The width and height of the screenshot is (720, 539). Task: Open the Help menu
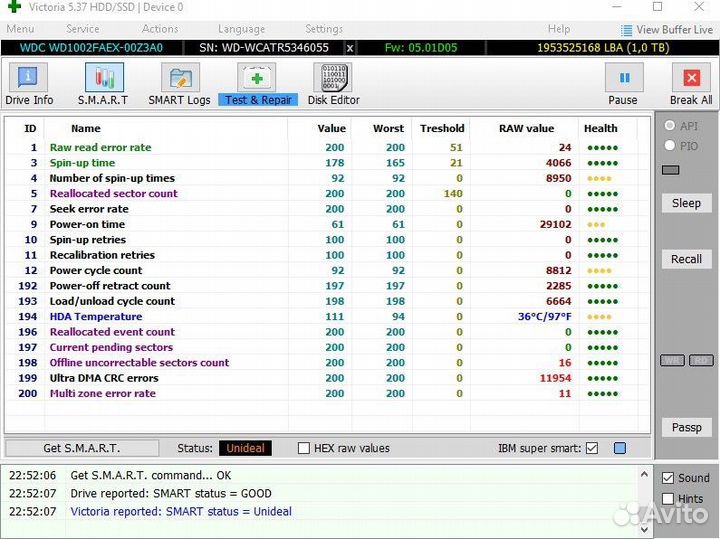(559, 29)
